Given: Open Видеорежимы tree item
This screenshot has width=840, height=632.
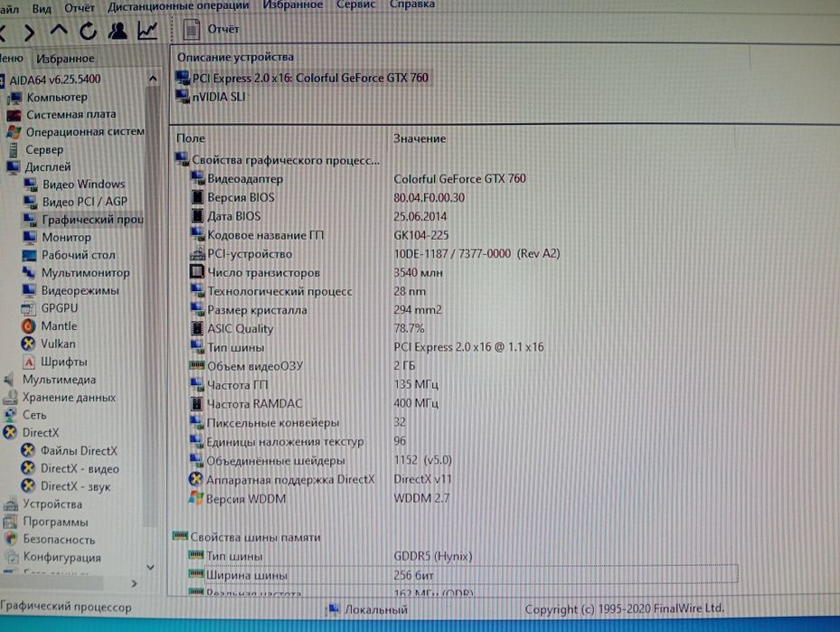Looking at the screenshot, I should (x=71, y=290).
